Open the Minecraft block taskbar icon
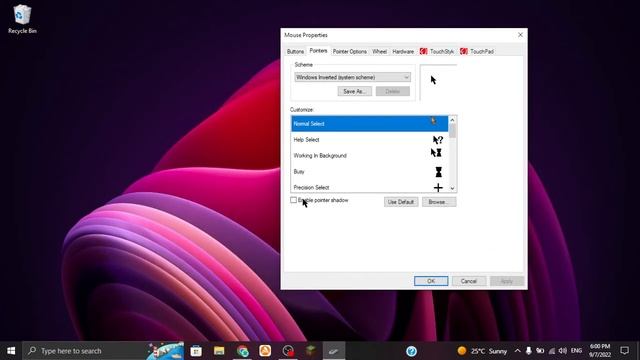 coord(311,351)
